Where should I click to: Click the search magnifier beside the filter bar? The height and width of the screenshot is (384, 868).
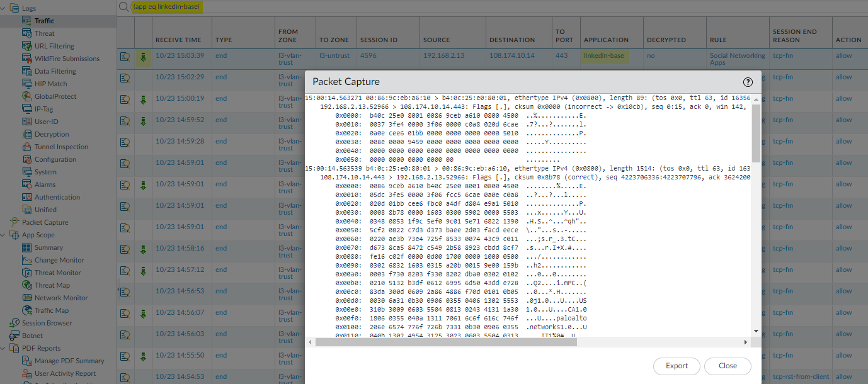click(x=123, y=7)
